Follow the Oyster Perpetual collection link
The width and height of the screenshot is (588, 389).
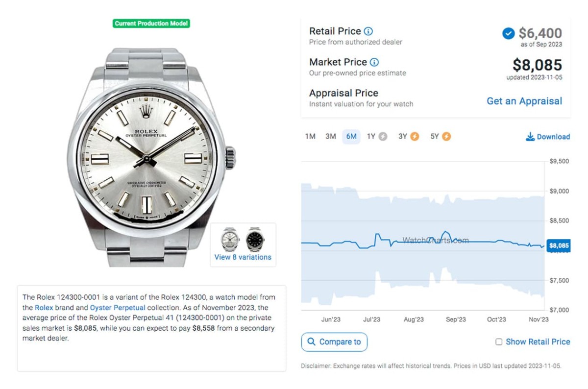tap(118, 308)
